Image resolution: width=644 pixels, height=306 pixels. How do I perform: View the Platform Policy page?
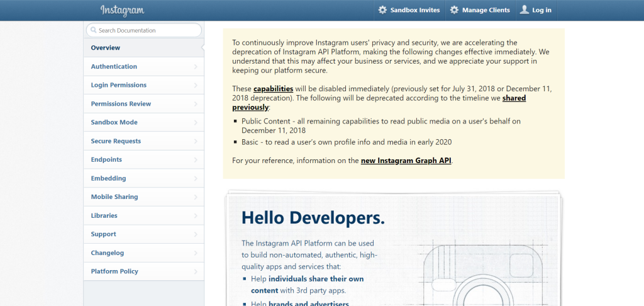[x=144, y=271]
